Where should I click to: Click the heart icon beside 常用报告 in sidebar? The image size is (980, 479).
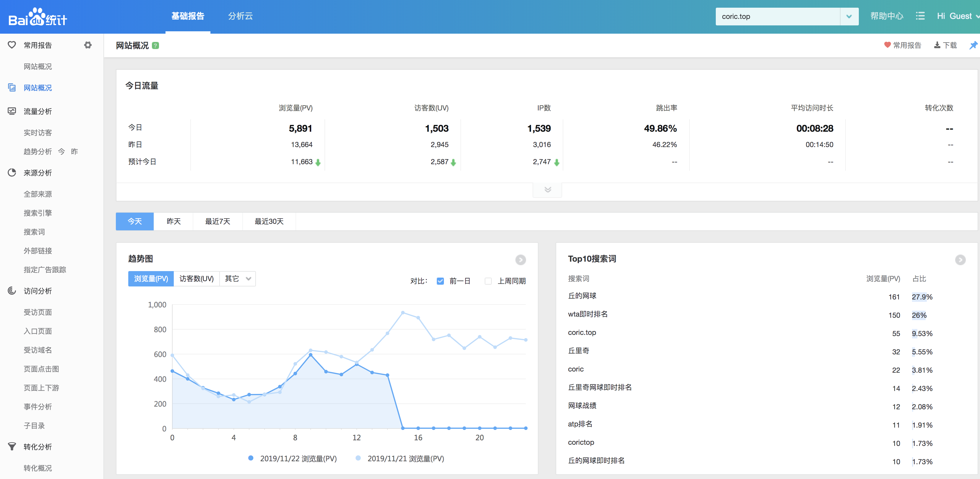[x=12, y=45]
